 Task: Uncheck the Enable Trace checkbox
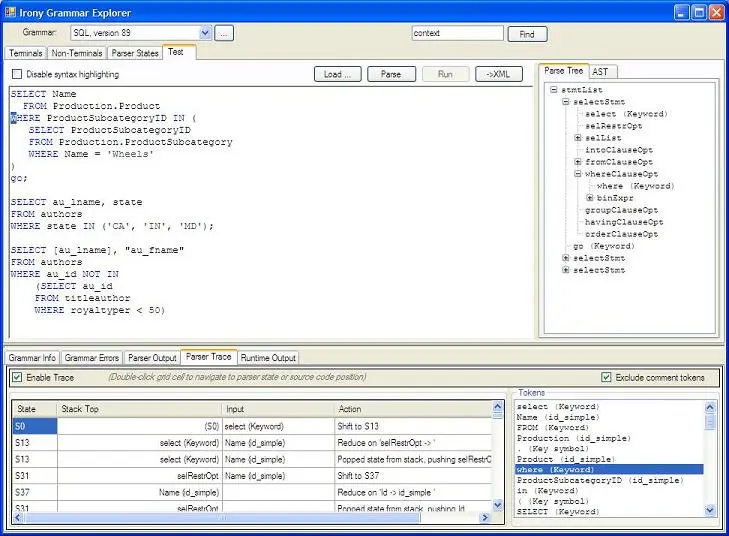coord(17,377)
